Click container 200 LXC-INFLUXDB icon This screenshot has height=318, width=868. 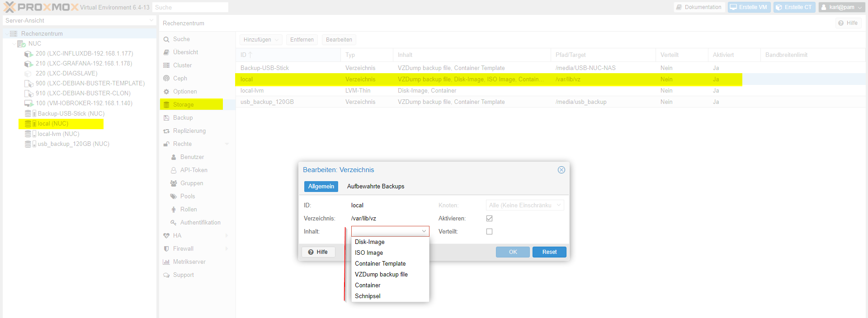click(28, 54)
